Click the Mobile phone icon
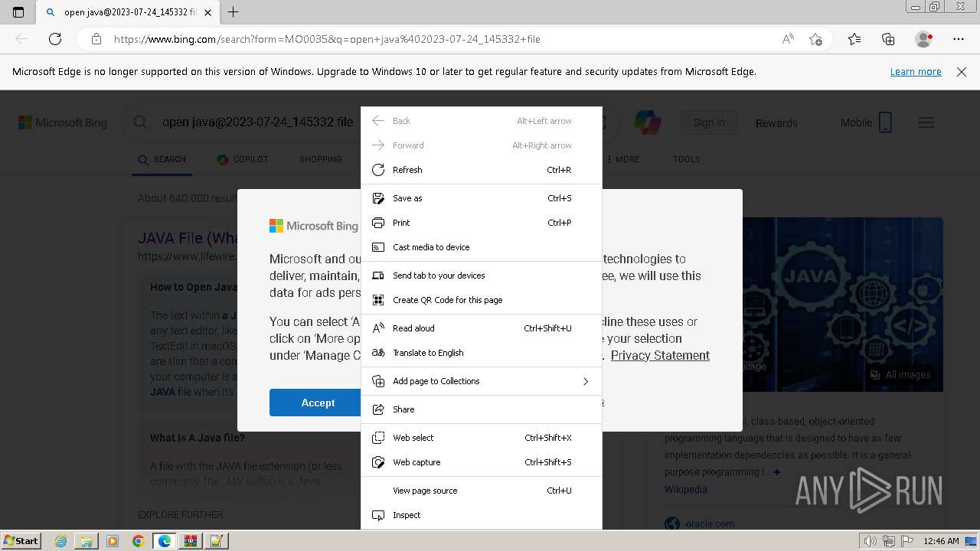Screen dimensions: 980x551 (885, 122)
